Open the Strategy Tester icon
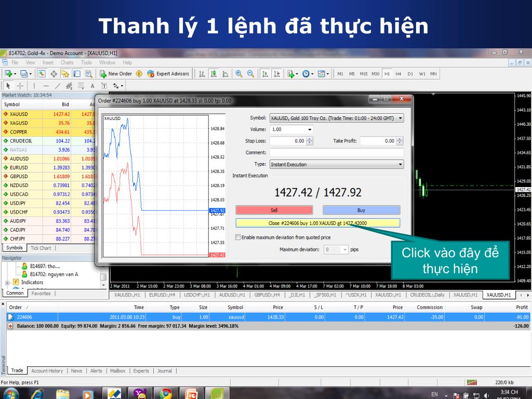 coord(88,74)
